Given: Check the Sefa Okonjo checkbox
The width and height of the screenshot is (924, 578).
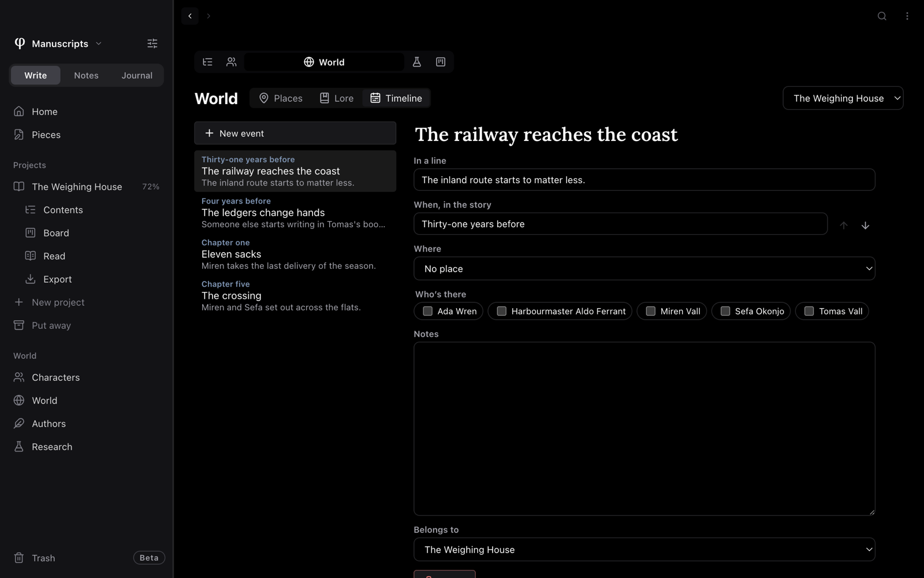Looking at the screenshot, I should pyautogui.click(x=725, y=311).
